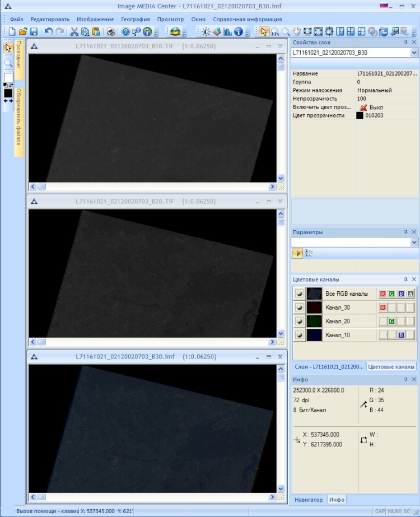Open the histogram bars icon
Image resolution: width=420 pixels, height=517 pixels.
click(227, 32)
